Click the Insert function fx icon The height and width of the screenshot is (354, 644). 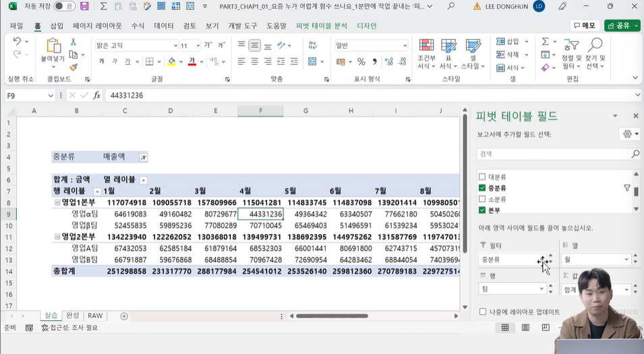pyautogui.click(x=96, y=95)
